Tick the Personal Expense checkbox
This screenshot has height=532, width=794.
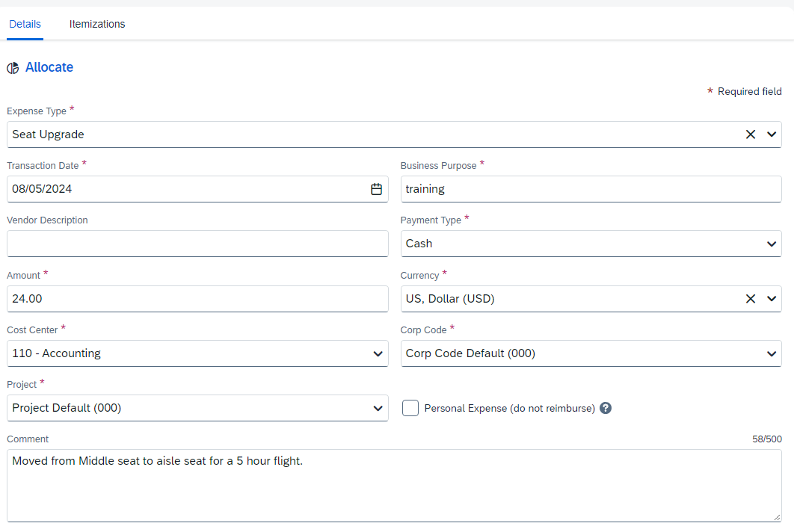(x=410, y=408)
